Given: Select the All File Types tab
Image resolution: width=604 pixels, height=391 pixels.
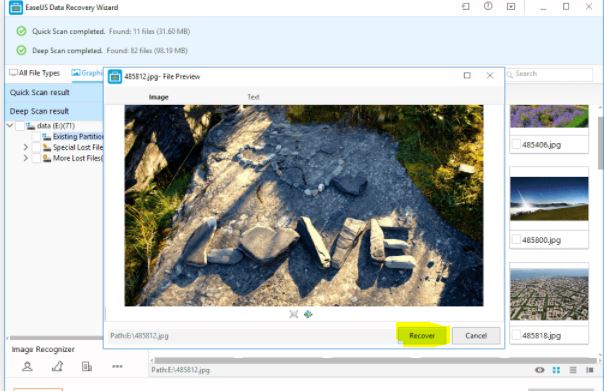Looking at the screenshot, I should tap(35, 73).
